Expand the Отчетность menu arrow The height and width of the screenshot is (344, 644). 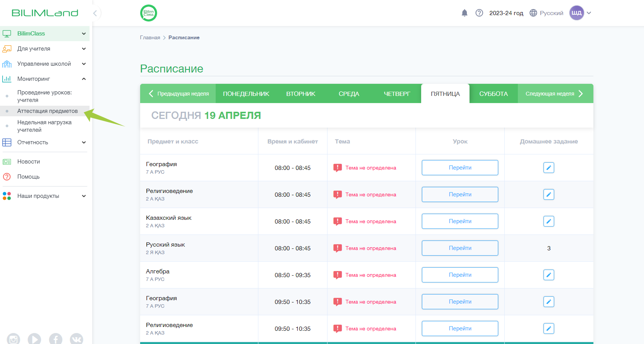84,142
